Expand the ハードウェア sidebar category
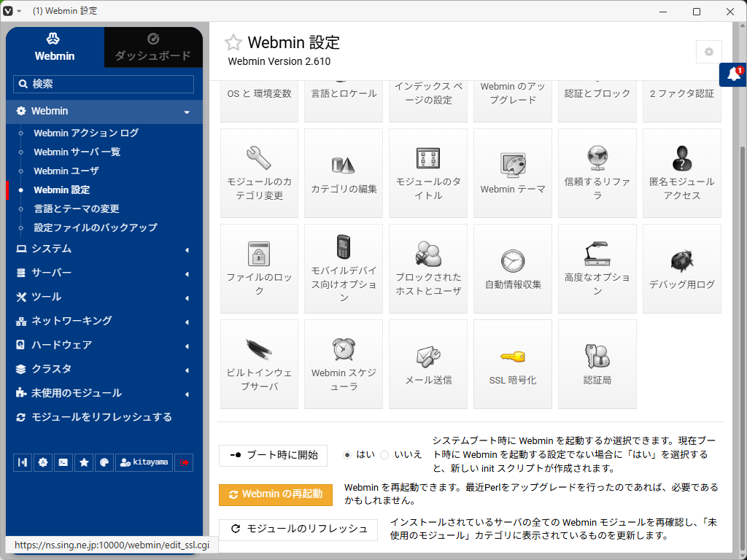This screenshot has width=747, height=560. [x=104, y=345]
